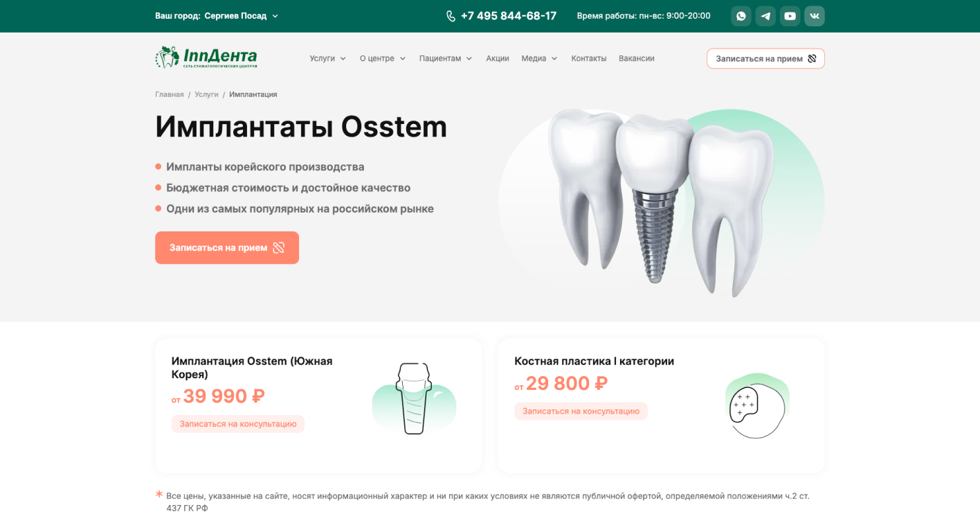Image resolution: width=980 pixels, height=532 pixels.
Task: Open the WhatsApp icon in header
Action: 741,16
